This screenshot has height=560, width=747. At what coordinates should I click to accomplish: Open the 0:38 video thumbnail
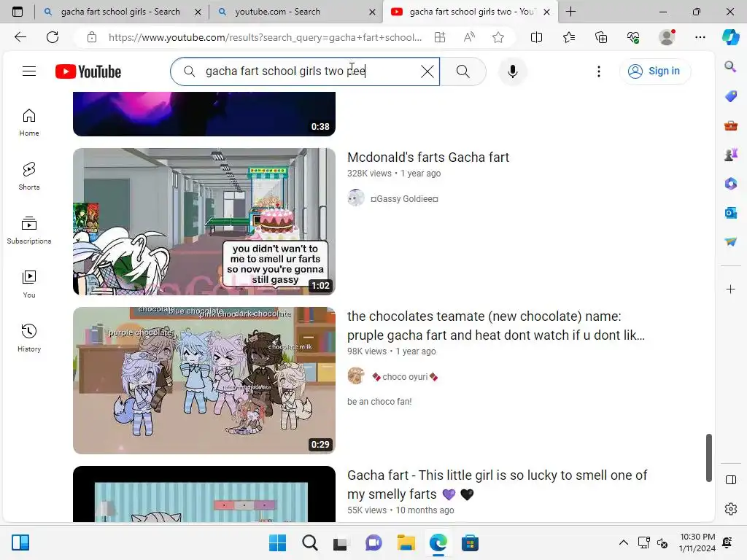[204, 114]
